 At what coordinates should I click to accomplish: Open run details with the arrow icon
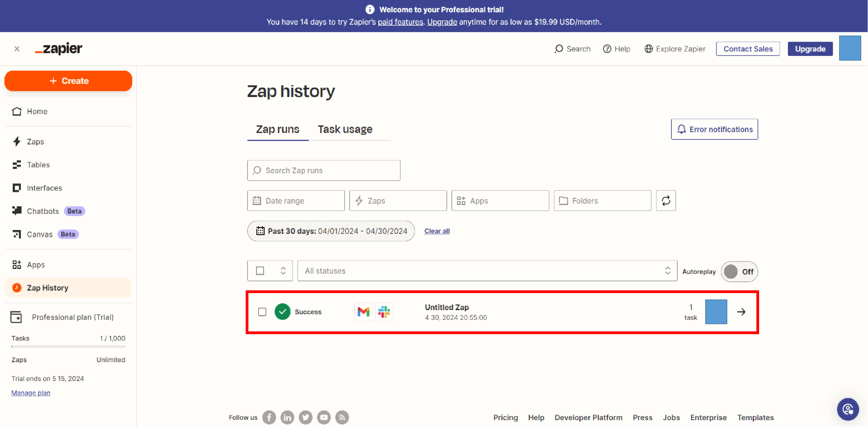[741, 312]
